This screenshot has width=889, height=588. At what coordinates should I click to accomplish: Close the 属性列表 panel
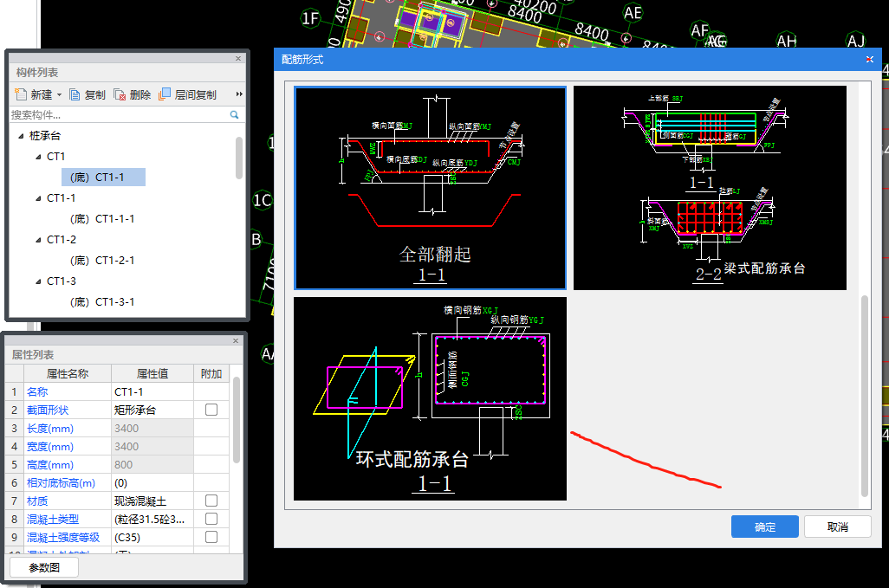[236, 340]
